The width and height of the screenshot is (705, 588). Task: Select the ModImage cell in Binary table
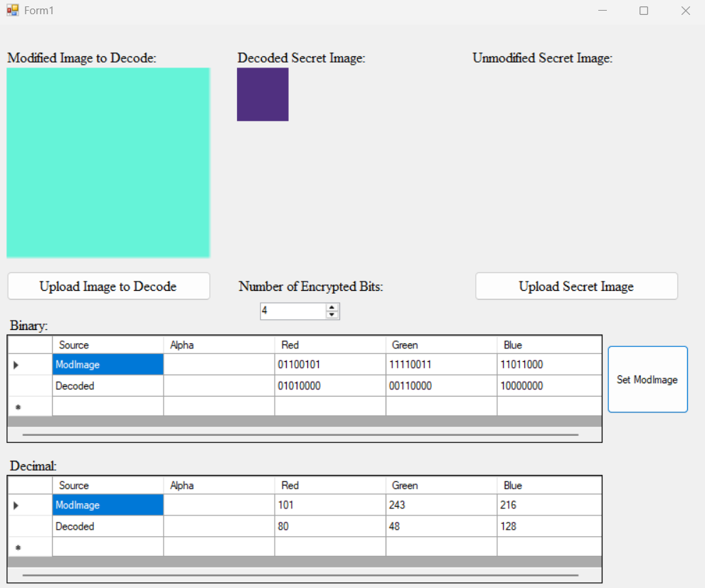click(107, 365)
